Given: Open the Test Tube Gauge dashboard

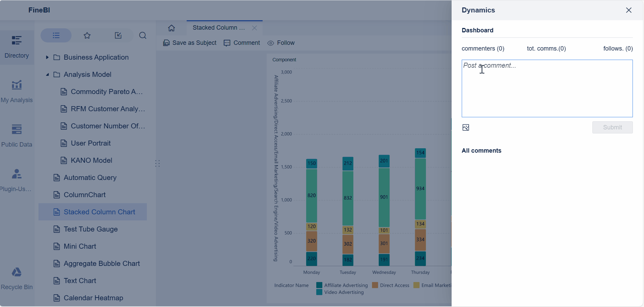Looking at the screenshot, I should pyautogui.click(x=90, y=229).
